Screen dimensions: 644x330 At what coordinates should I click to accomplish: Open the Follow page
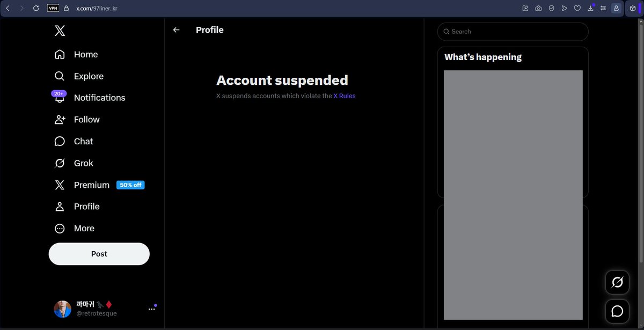77,120
